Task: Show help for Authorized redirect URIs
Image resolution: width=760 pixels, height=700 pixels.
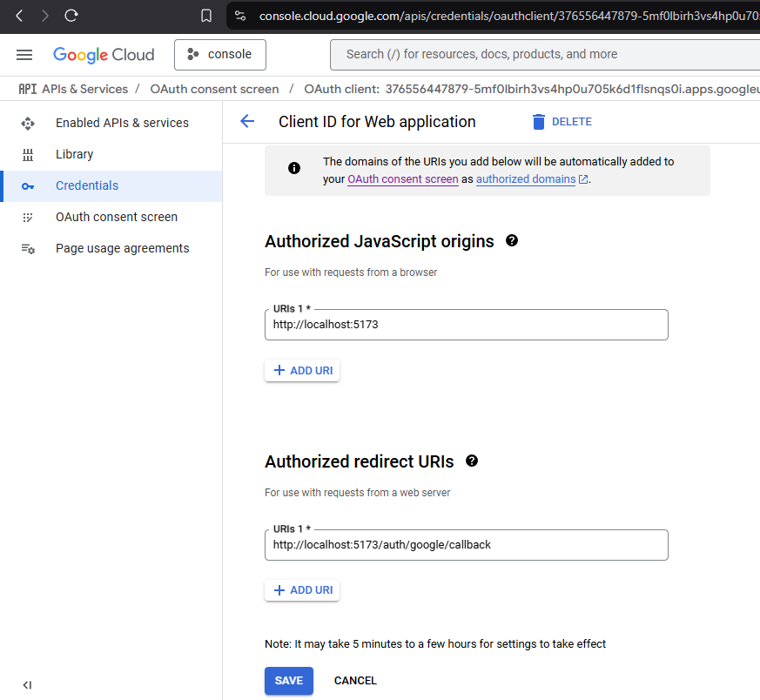Action: click(472, 461)
